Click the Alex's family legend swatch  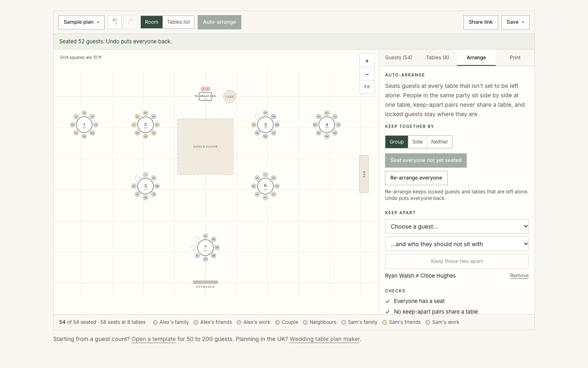(x=155, y=322)
